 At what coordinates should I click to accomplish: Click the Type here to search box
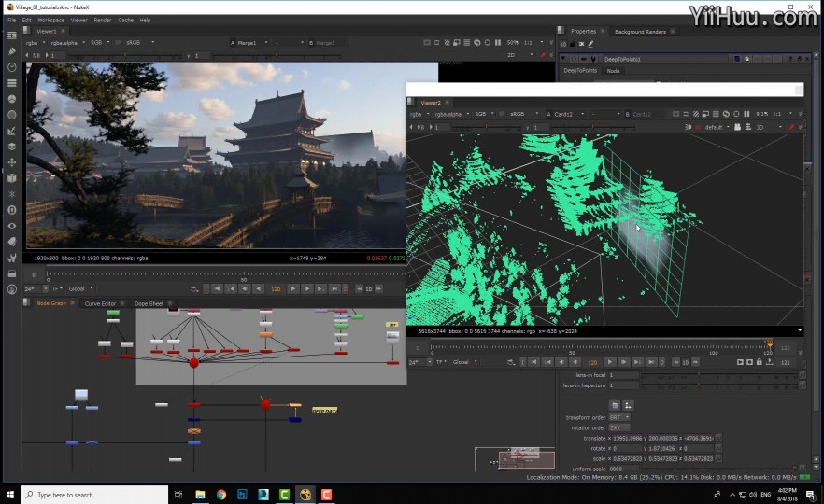coord(94,495)
